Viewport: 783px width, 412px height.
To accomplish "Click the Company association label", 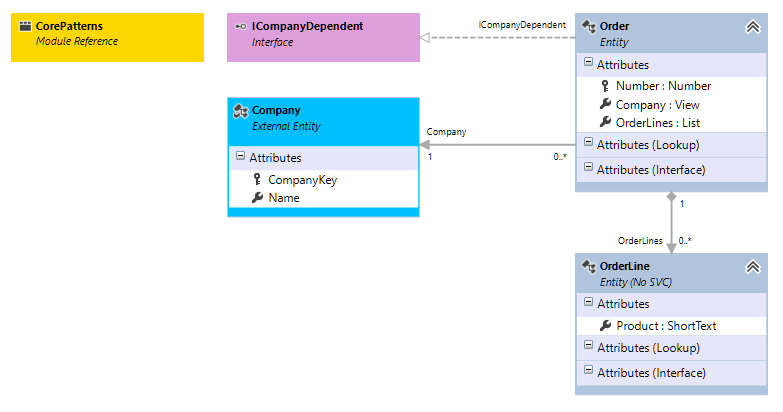I will coord(446,132).
